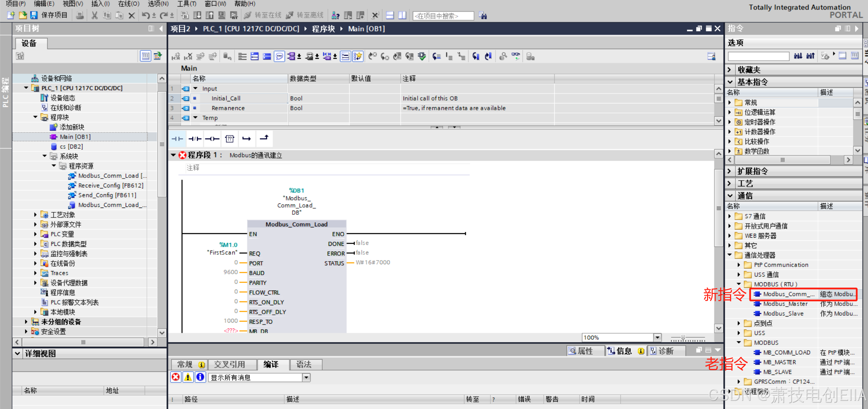Click the compile icon in main toolbar

coord(185,15)
